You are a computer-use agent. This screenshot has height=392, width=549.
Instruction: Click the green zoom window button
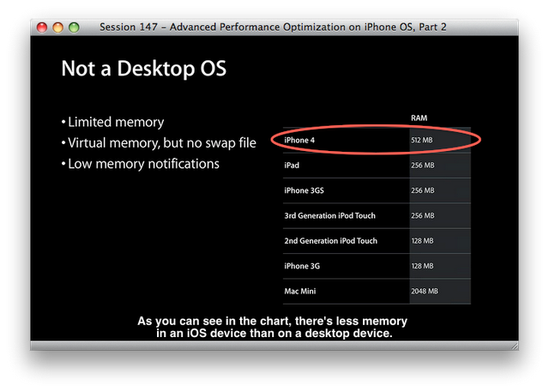pos(74,27)
